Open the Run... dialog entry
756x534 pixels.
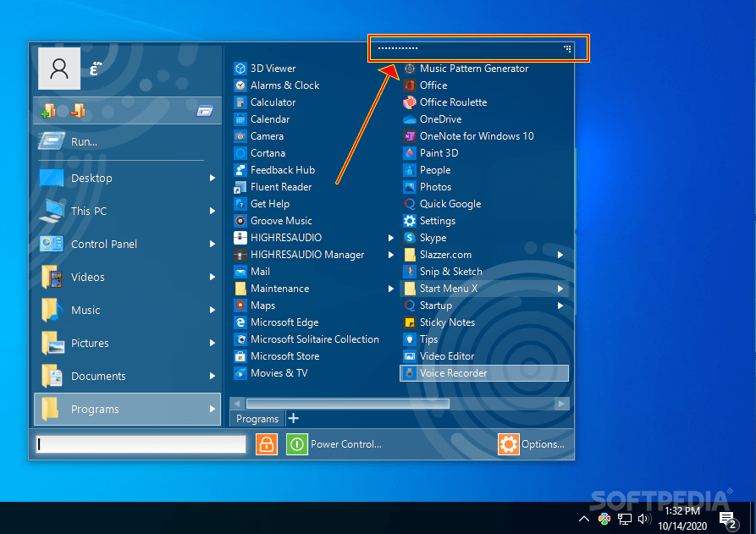tap(128, 141)
